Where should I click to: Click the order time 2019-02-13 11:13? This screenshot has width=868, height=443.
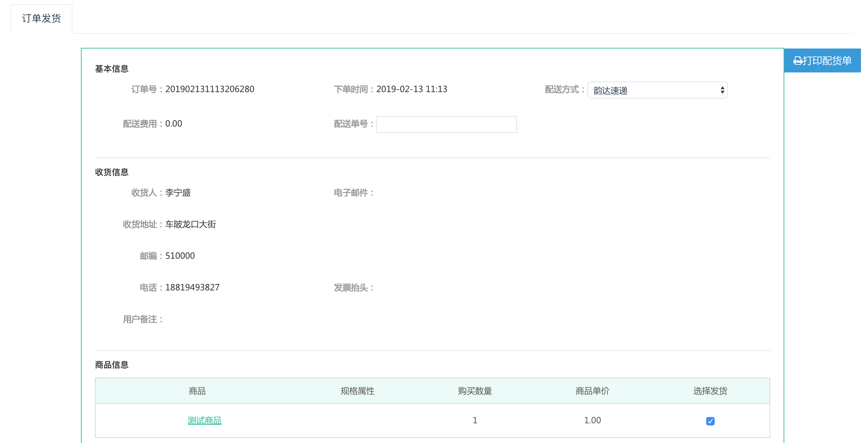[x=411, y=89]
